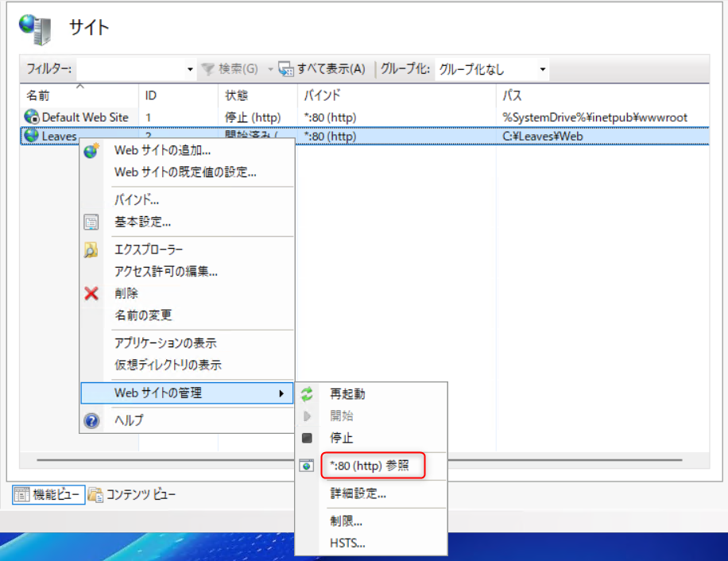This screenshot has width=728, height=561.
Task: Click the browse icon beside *:80 (http) 参照
Action: pos(308,466)
